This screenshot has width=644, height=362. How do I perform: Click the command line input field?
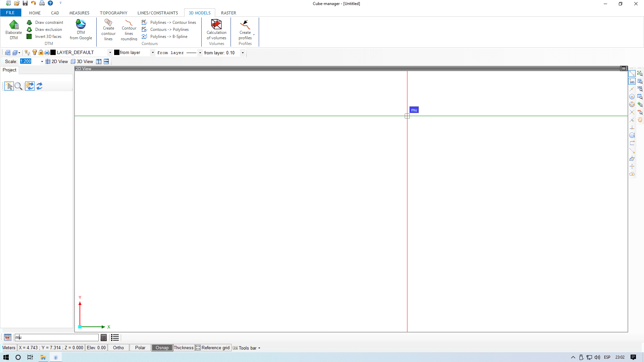(57, 338)
